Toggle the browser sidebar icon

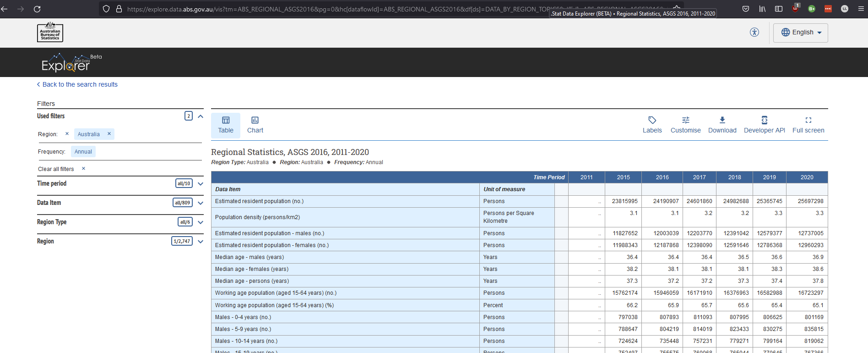point(779,9)
